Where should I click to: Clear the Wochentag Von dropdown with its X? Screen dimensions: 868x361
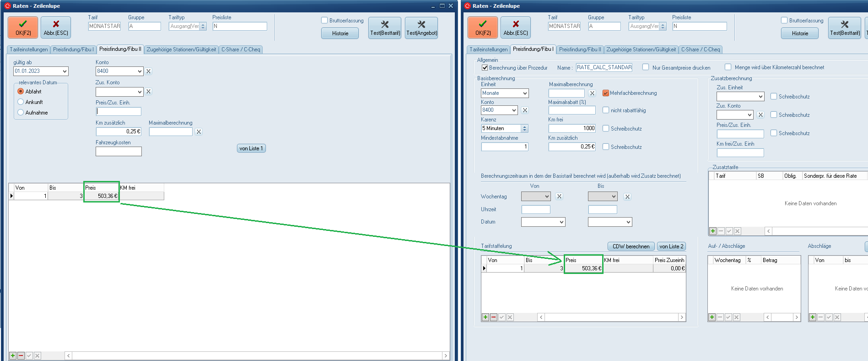(559, 197)
